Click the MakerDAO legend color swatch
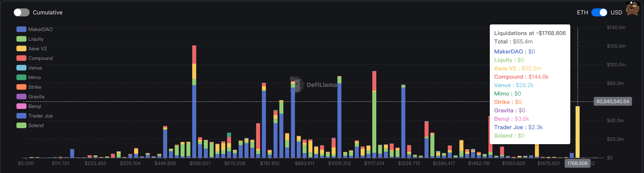The height and width of the screenshot is (173, 644). click(21, 29)
